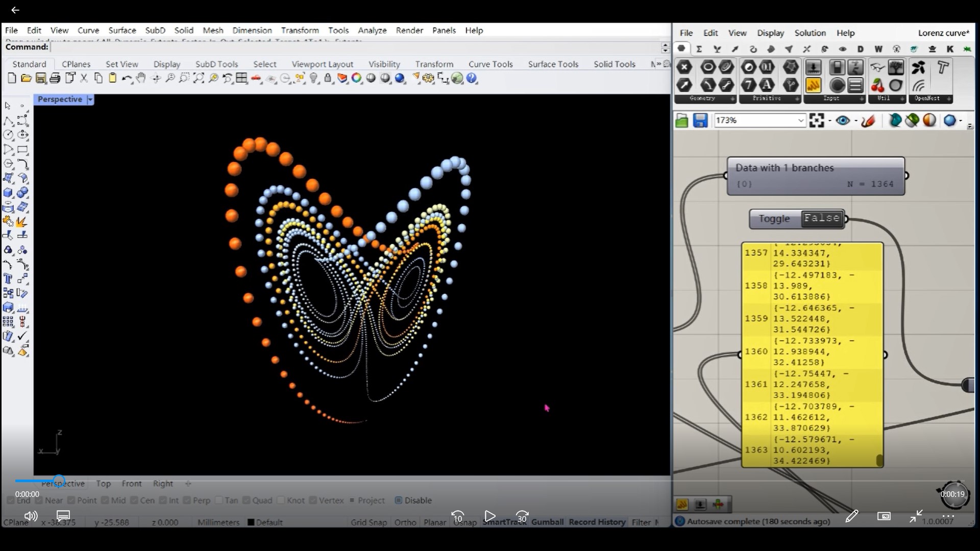Screen dimensions: 980x551
Task: Click the Print icon in Standard toolbar
Action: (55, 78)
